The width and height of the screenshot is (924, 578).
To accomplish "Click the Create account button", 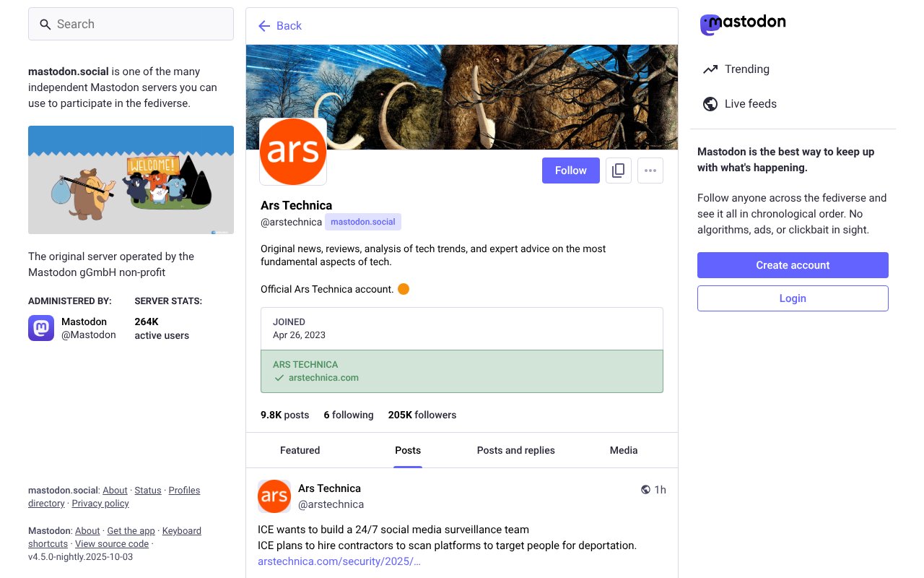I will tap(793, 265).
